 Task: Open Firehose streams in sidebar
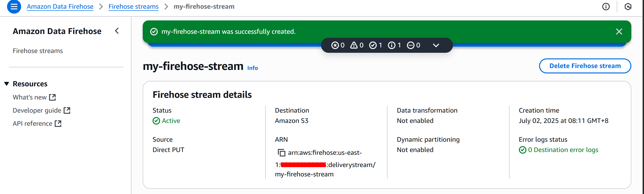38,51
